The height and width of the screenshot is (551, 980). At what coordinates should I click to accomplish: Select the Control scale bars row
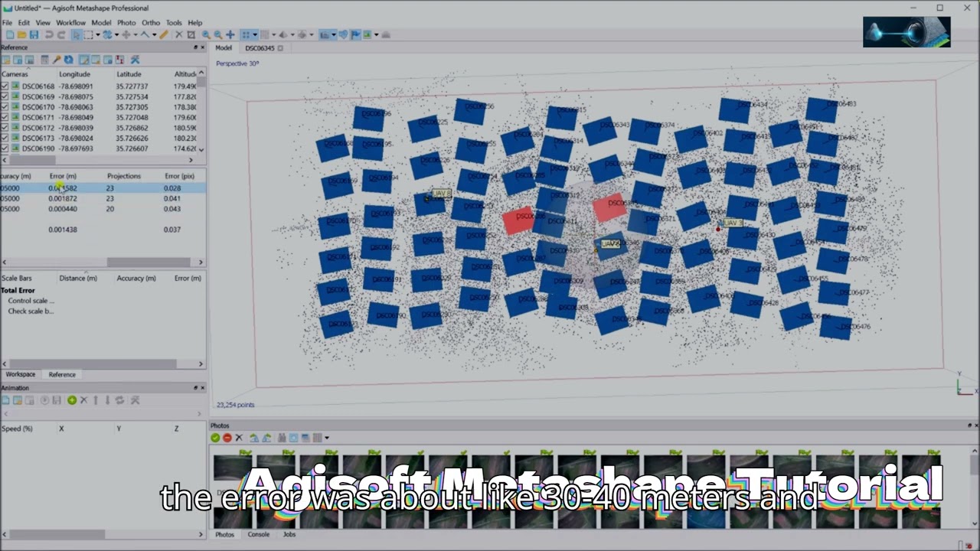coord(31,301)
